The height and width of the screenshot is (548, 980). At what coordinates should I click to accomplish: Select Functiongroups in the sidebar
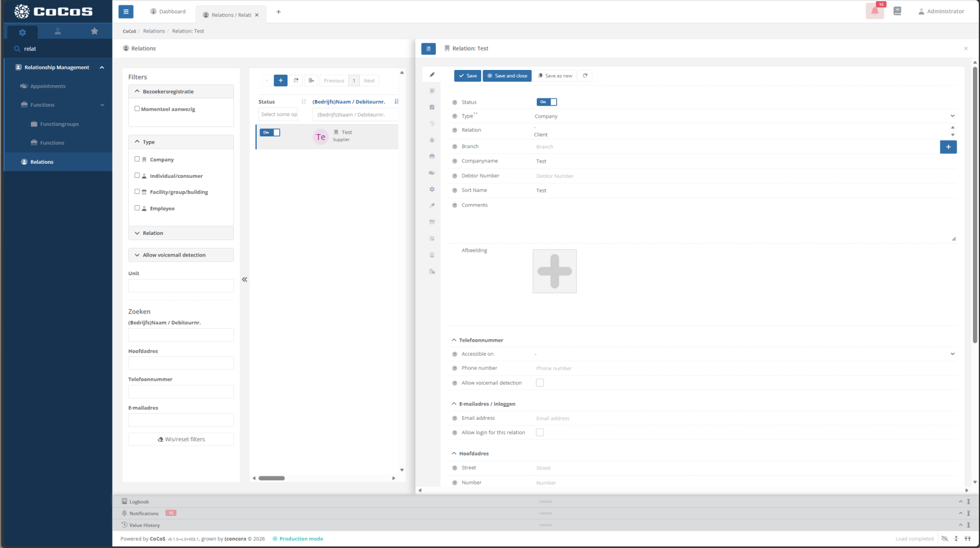(59, 124)
